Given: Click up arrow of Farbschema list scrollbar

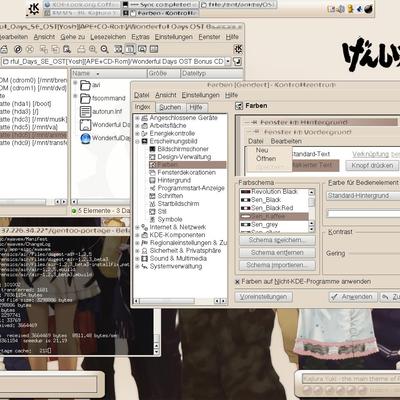Looking at the screenshot, I should point(311,192).
